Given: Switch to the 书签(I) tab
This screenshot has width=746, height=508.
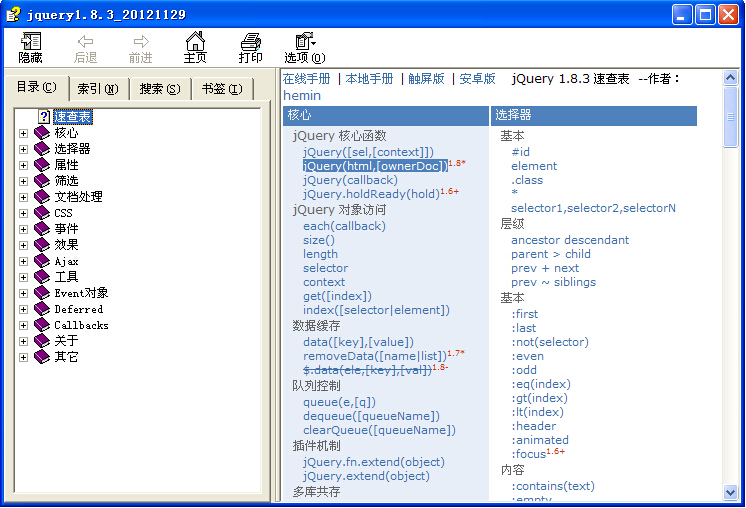Looking at the screenshot, I should pyautogui.click(x=222, y=89).
